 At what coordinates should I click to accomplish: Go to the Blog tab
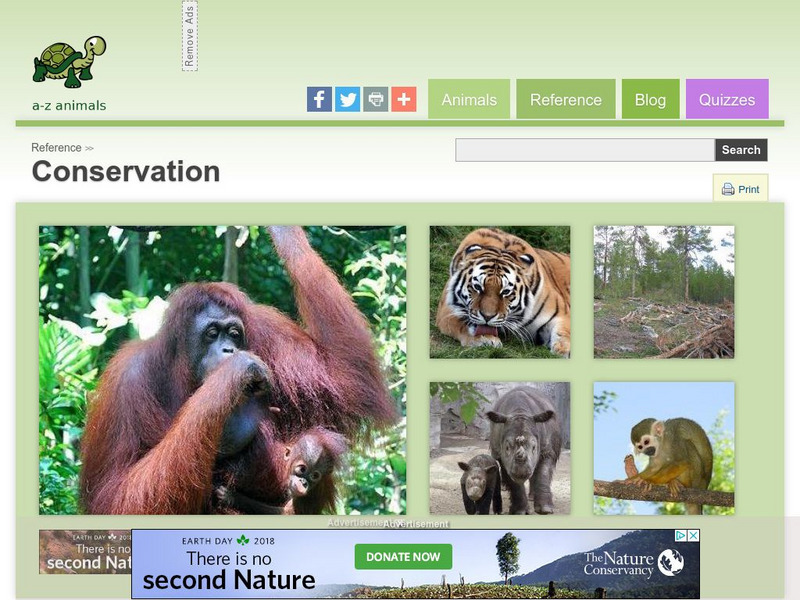pyautogui.click(x=651, y=99)
